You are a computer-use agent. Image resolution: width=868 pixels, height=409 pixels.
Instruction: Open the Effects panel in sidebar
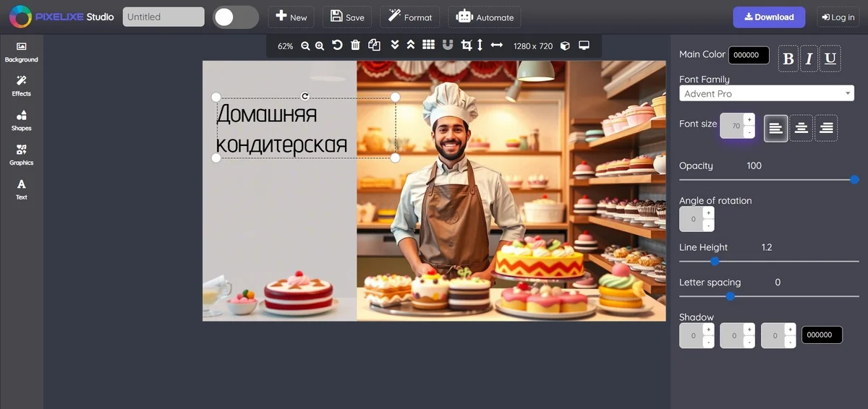coord(22,85)
